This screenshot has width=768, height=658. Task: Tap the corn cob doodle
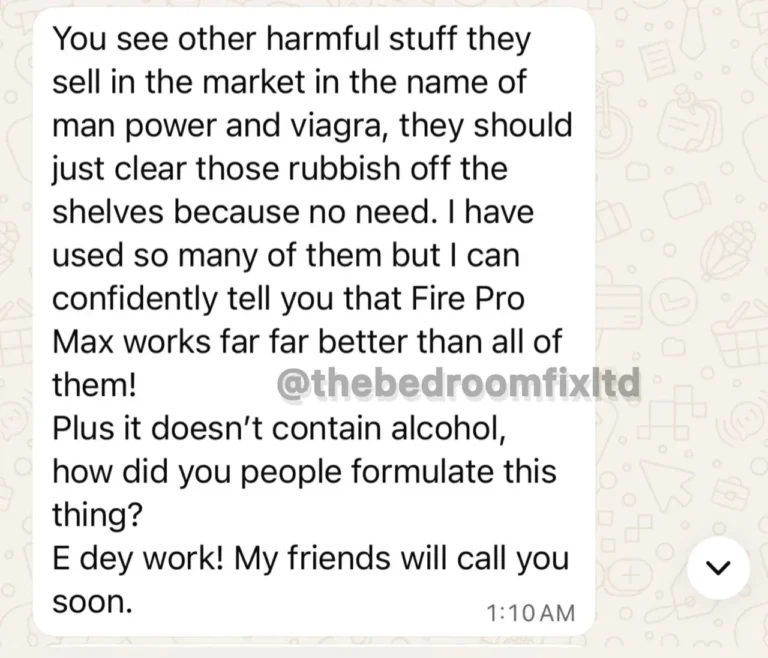pos(727,250)
